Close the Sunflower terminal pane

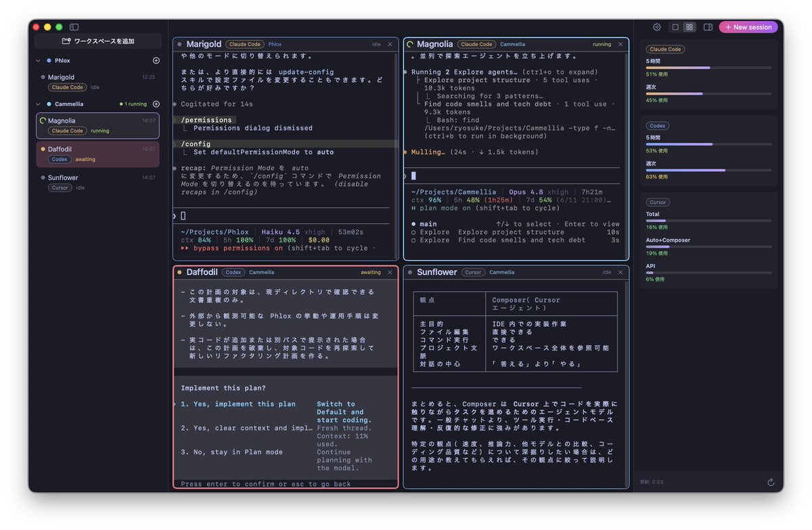tap(620, 272)
